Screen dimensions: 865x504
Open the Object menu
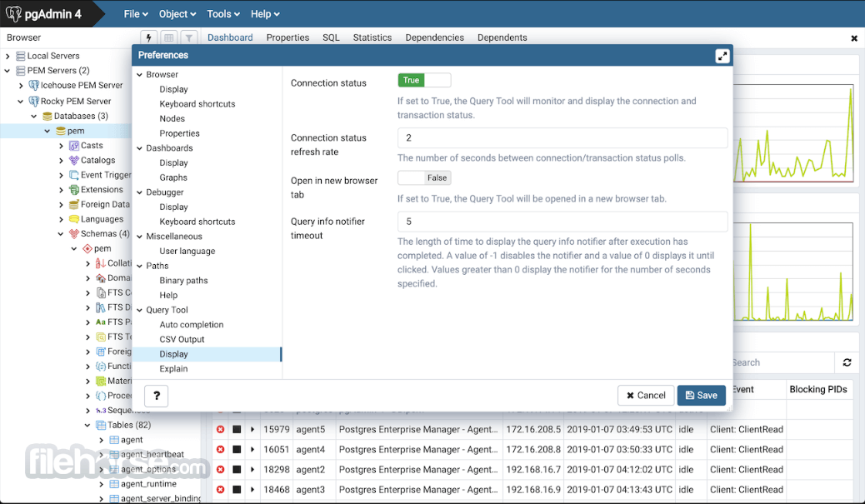177,14
